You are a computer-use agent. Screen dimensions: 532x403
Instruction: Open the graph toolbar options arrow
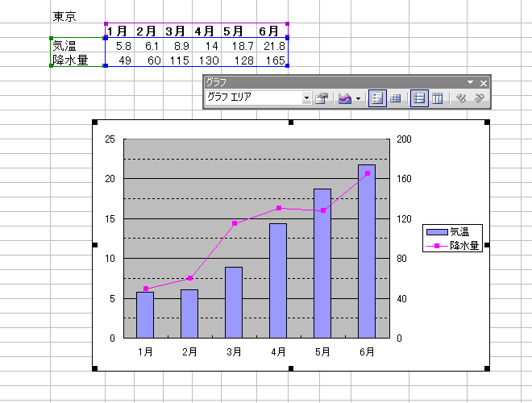pos(470,83)
